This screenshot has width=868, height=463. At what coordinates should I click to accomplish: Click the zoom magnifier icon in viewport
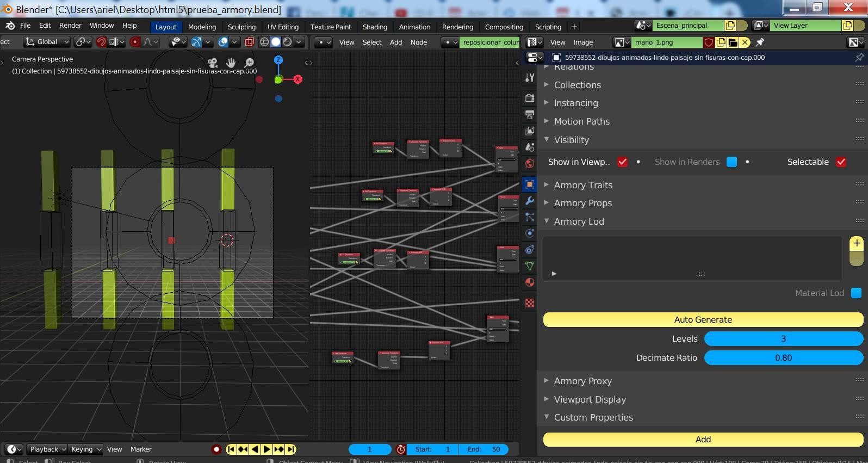[x=249, y=63]
